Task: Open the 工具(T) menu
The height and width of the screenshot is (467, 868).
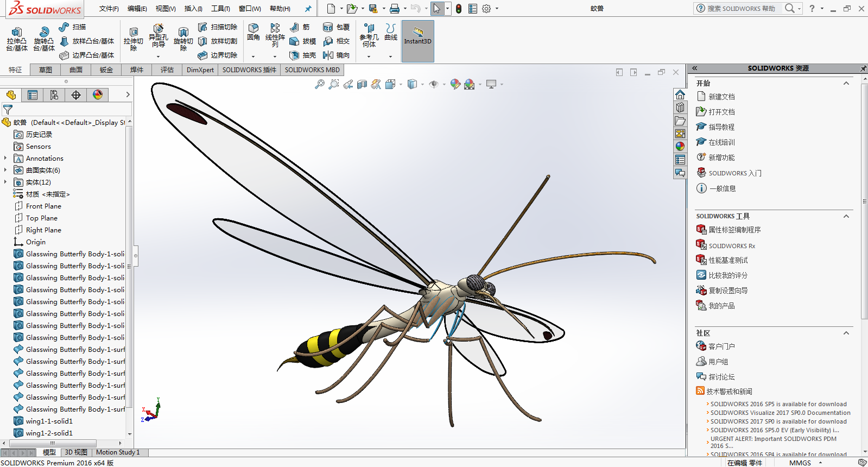Action: click(x=220, y=9)
